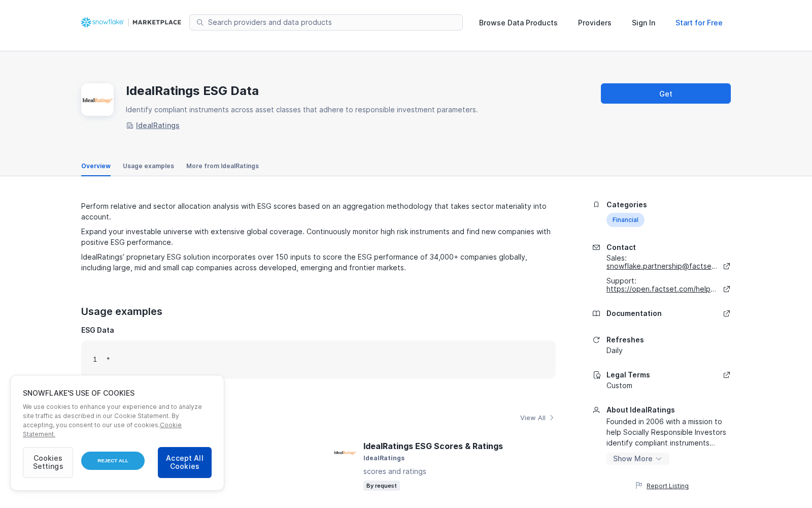Click the search magnifier icon

(x=200, y=22)
